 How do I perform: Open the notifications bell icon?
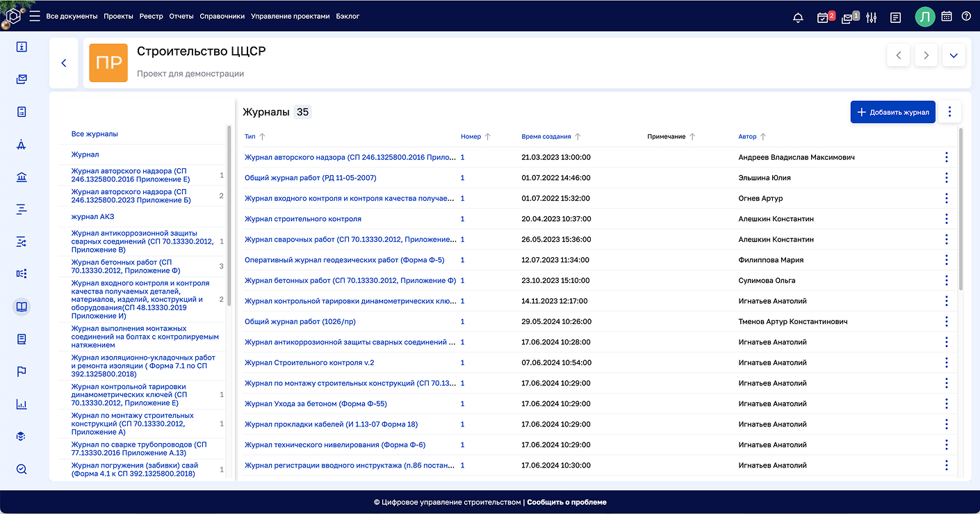(x=798, y=17)
